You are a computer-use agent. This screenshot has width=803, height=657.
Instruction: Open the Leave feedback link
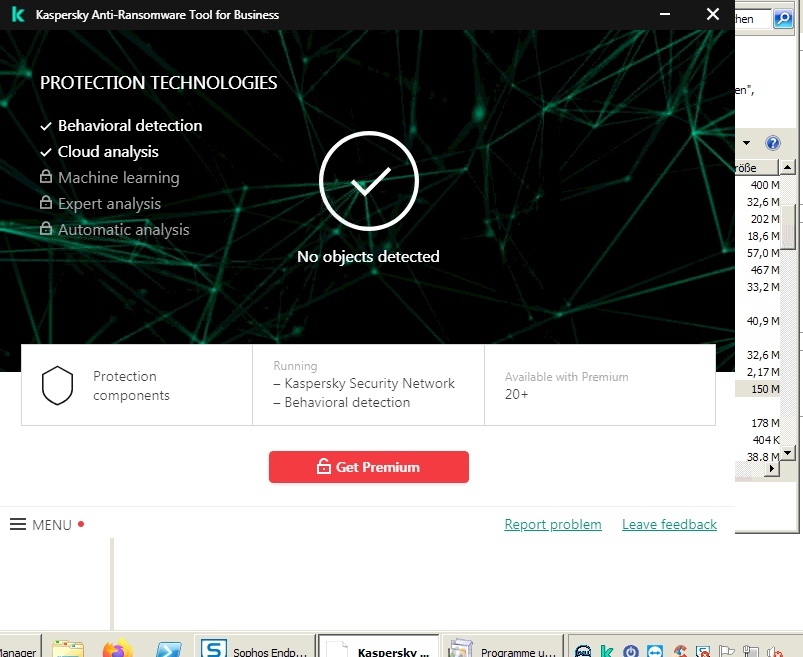669,524
